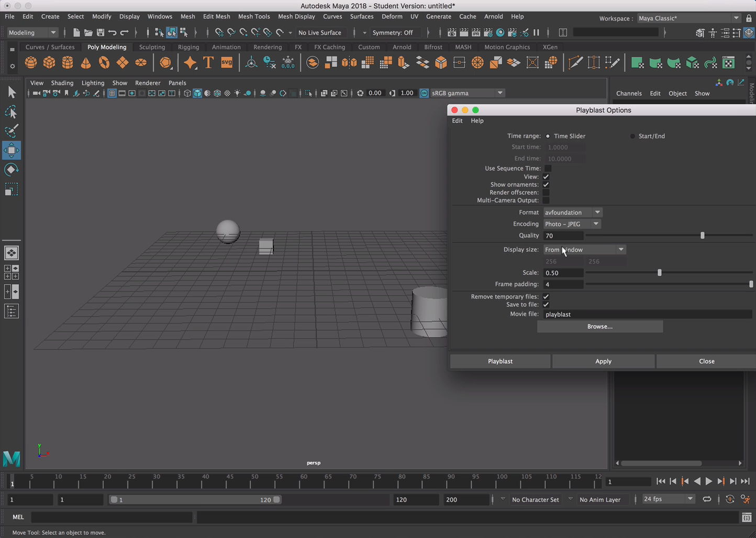Select the Lasso tool in the toolbox
This screenshot has width=756, height=538.
[11, 112]
